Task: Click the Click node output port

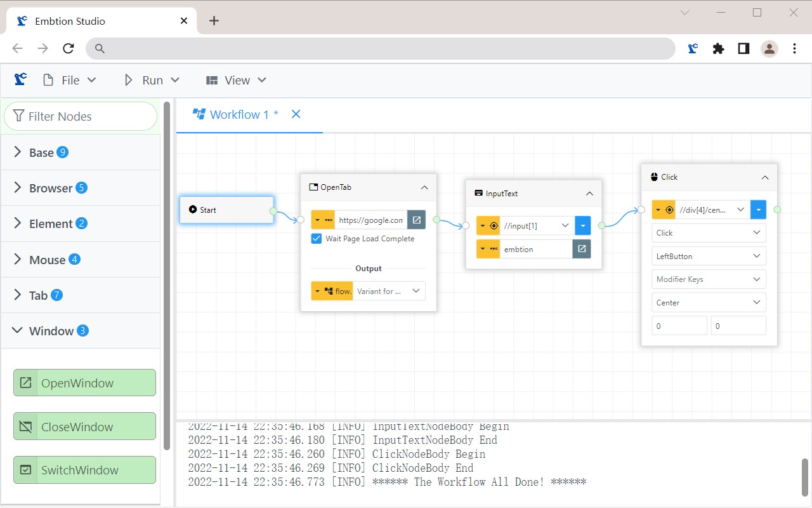Action: [777, 210]
